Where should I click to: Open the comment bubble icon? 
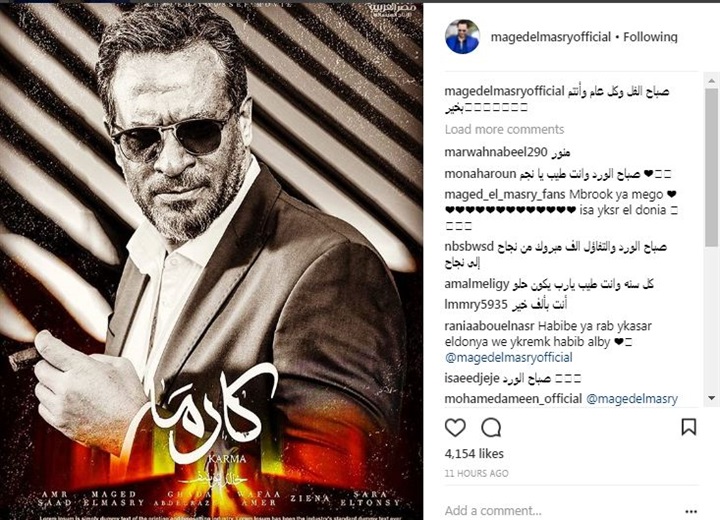point(491,428)
